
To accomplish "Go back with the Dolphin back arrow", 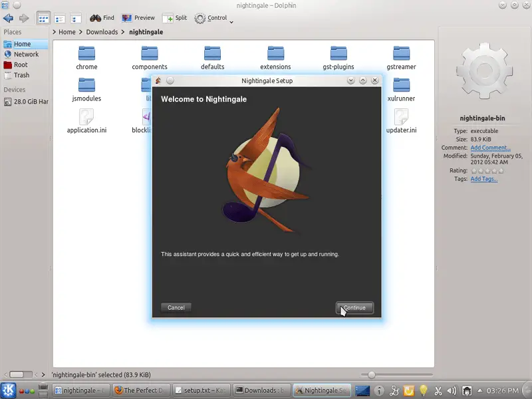I will tap(8, 18).
